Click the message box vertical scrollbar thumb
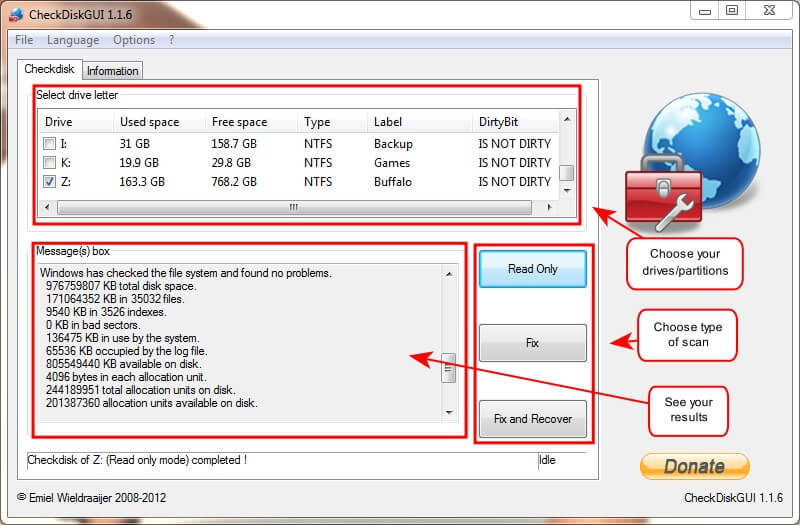This screenshot has height=525, width=800. [x=449, y=367]
